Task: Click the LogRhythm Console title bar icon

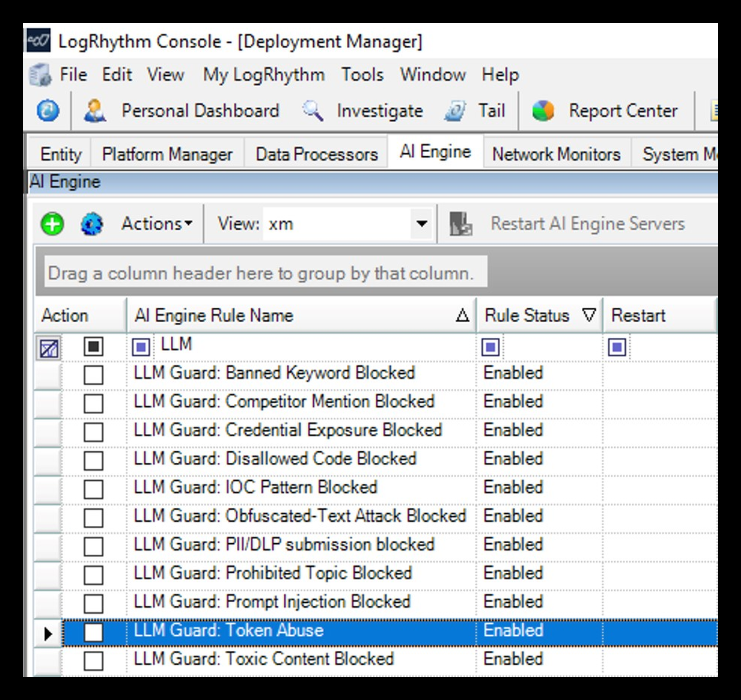Action: [39, 41]
